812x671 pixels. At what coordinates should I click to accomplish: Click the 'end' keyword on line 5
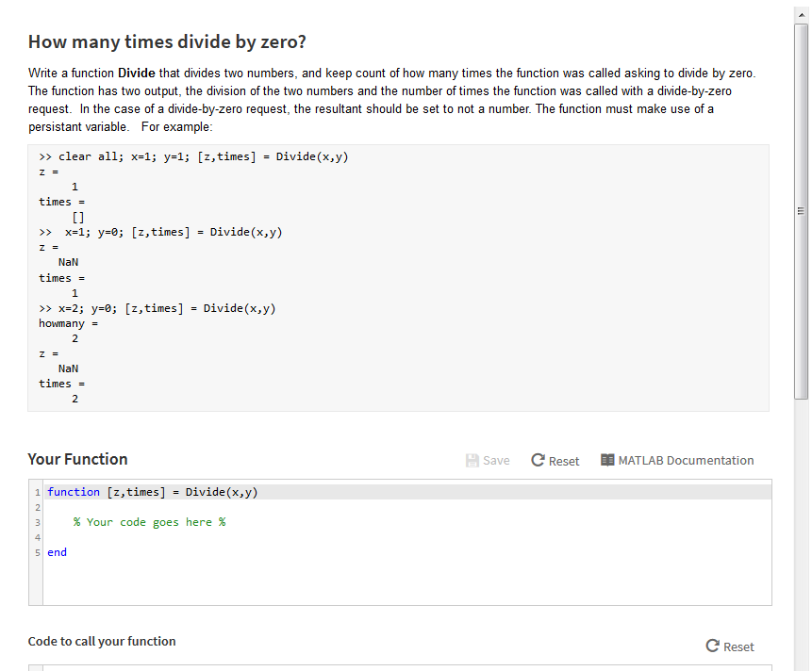[56, 551]
